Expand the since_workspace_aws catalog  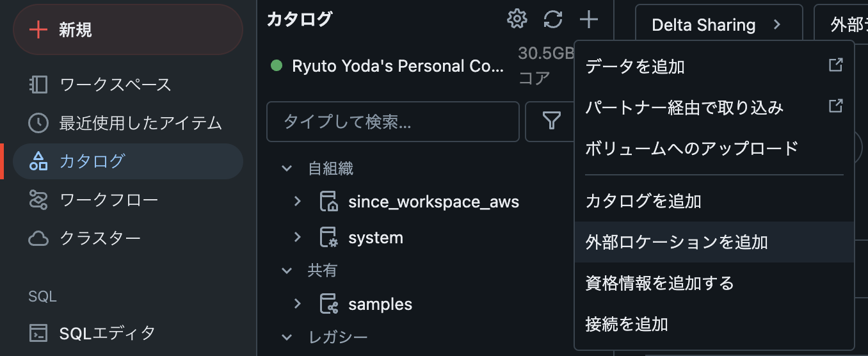click(297, 202)
